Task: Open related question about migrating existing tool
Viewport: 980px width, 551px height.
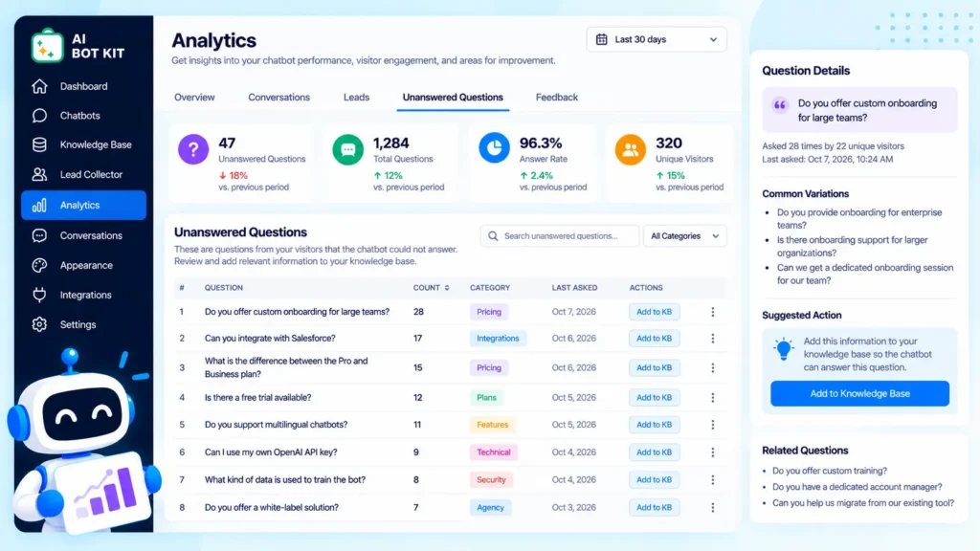Action: point(863,503)
